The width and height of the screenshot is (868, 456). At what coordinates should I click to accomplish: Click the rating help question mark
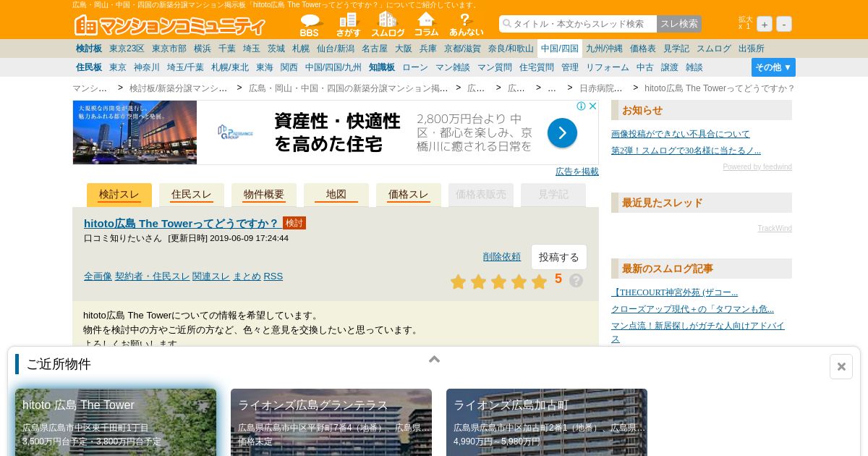point(576,280)
